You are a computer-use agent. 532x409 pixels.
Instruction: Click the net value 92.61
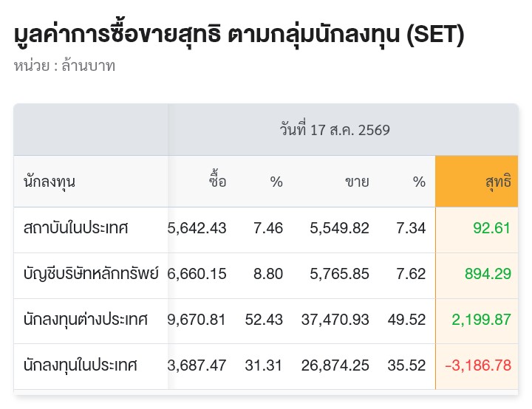point(491,228)
